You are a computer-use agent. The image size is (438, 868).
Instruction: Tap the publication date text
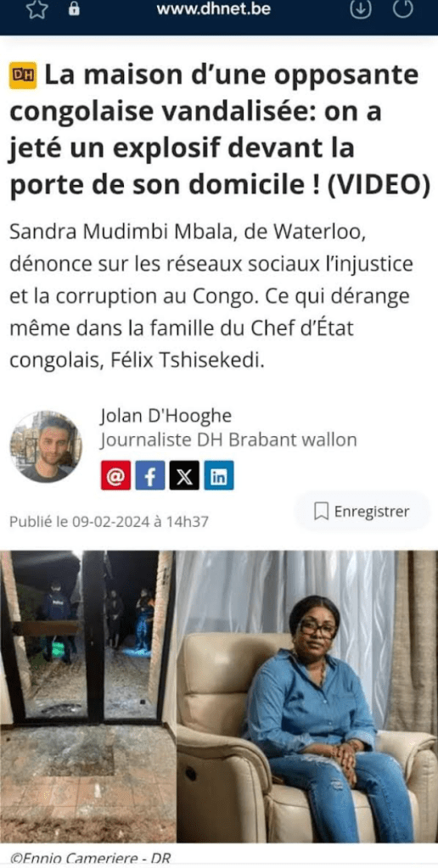(109, 522)
